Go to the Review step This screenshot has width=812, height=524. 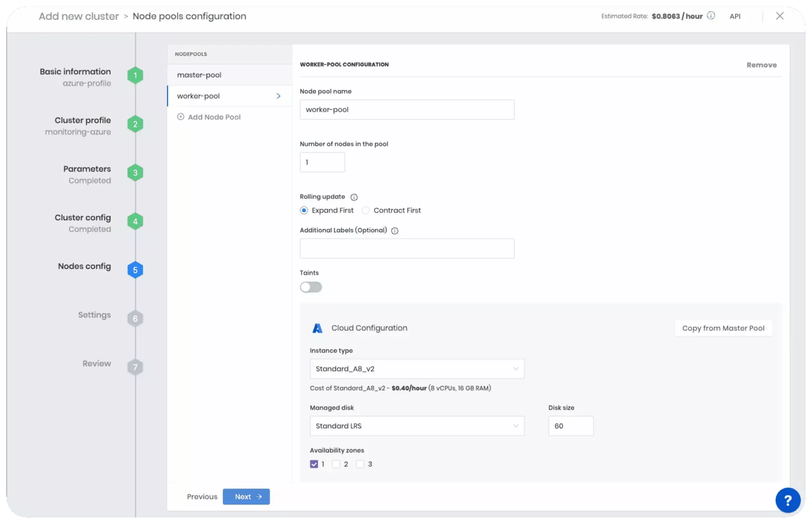pyautogui.click(x=97, y=364)
